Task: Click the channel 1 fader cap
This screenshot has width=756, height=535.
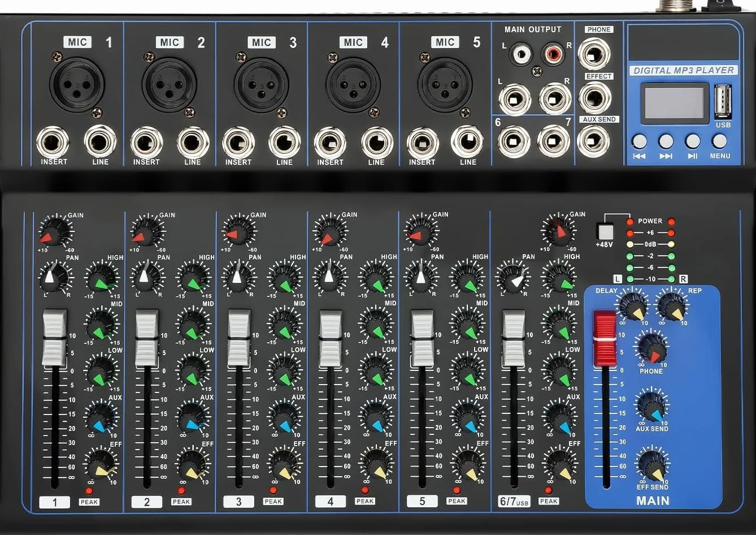Action: click(55, 338)
